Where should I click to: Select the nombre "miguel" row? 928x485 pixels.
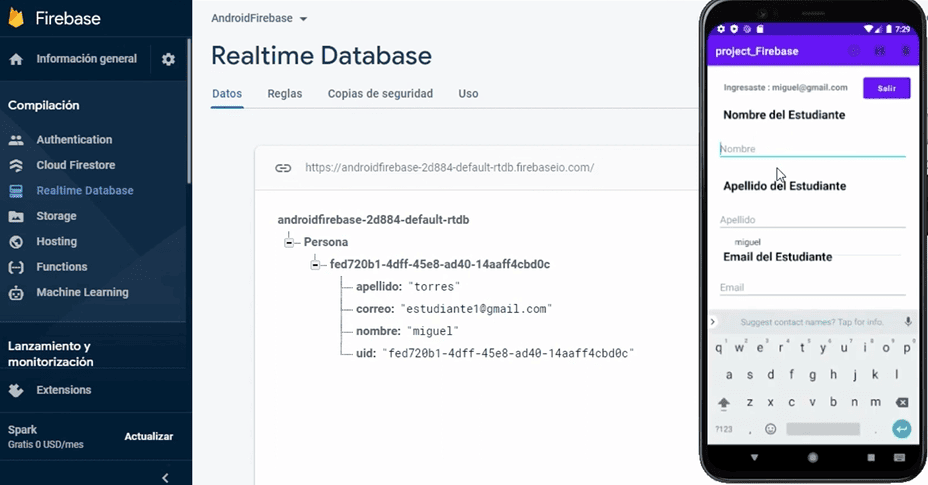(x=407, y=332)
